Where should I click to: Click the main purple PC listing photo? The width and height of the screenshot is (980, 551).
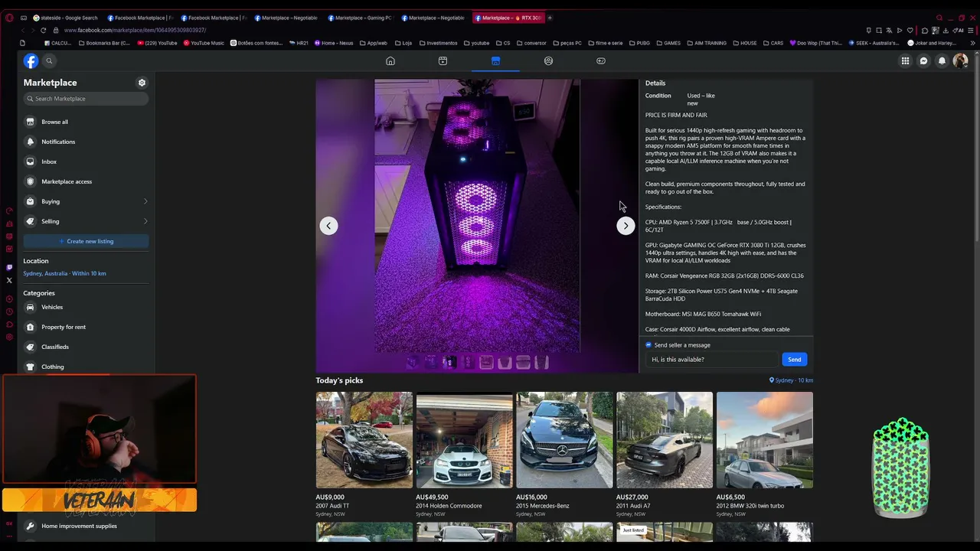(477, 216)
